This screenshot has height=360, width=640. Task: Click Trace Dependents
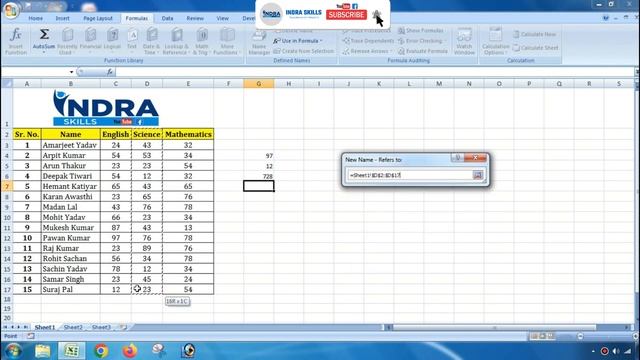pyautogui.click(x=369, y=41)
